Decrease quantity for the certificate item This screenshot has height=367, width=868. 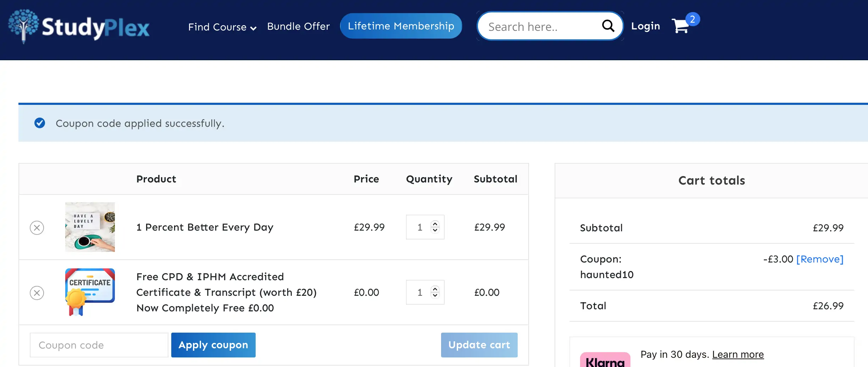point(435,295)
